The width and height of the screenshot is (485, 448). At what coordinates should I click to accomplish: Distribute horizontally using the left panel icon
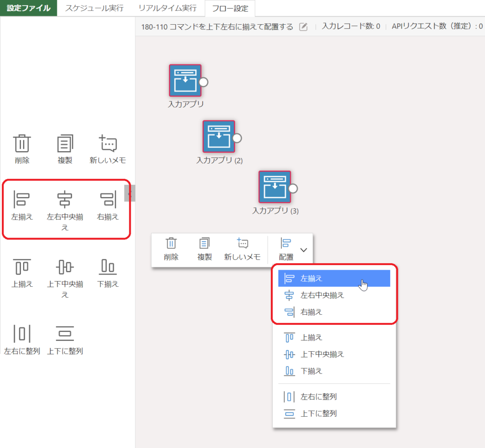tap(22, 334)
